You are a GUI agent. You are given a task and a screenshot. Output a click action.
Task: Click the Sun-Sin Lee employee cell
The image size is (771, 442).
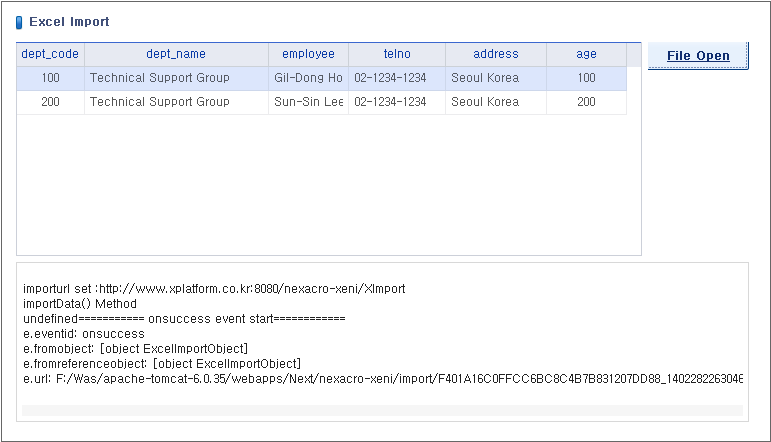click(308, 102)
